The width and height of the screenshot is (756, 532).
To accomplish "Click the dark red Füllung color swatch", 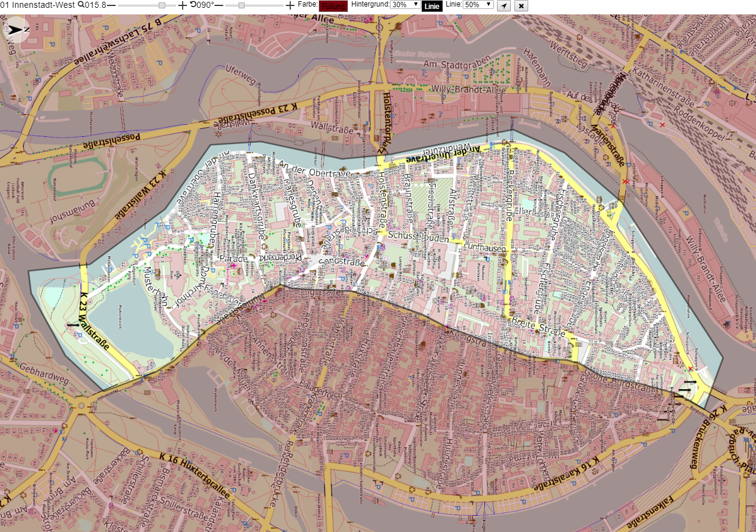I will pyautogui.click(x=334, y=7).
